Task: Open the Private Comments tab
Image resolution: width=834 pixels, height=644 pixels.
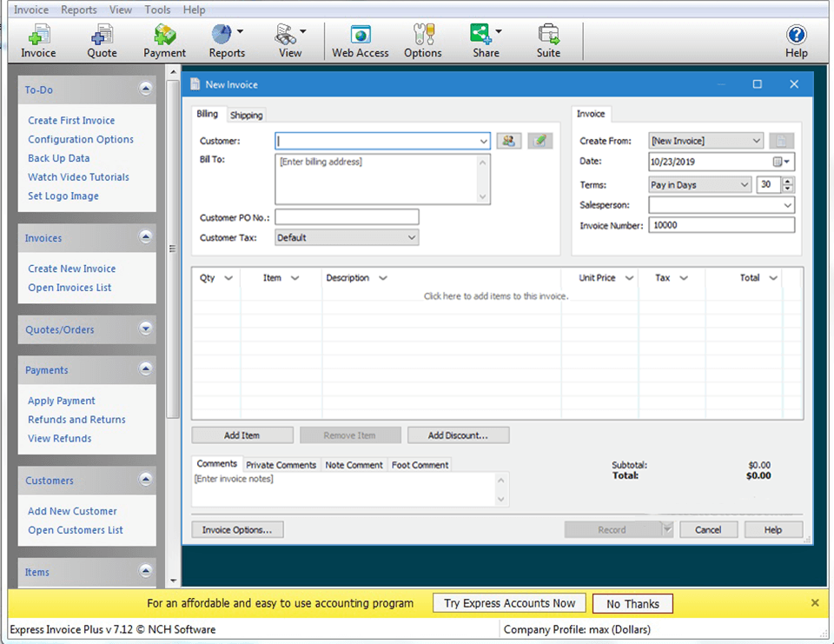Action: (x=281, y=464)
